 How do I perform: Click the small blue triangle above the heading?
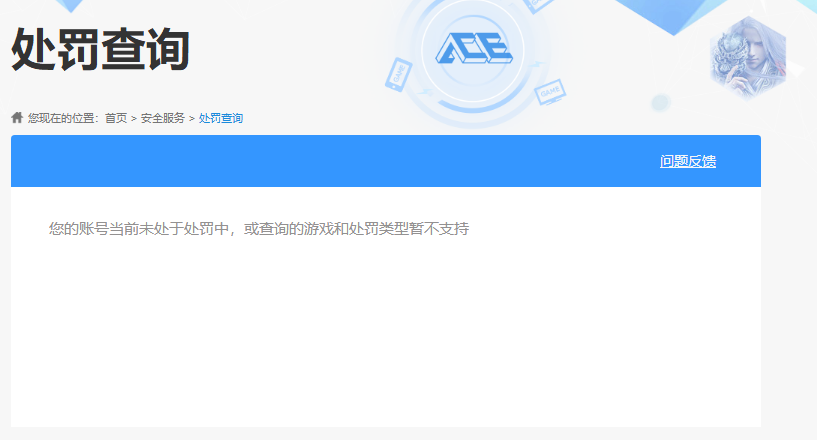(x=71, y=6)
